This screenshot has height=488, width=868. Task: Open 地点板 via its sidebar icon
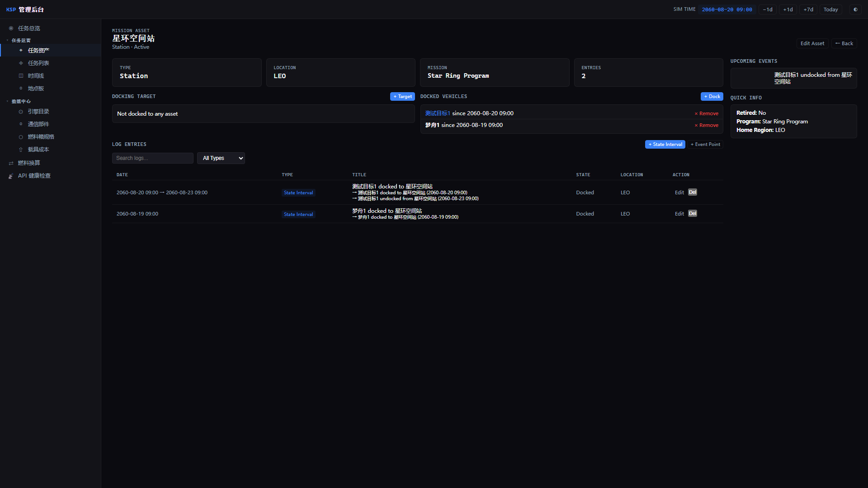point(21,89)
